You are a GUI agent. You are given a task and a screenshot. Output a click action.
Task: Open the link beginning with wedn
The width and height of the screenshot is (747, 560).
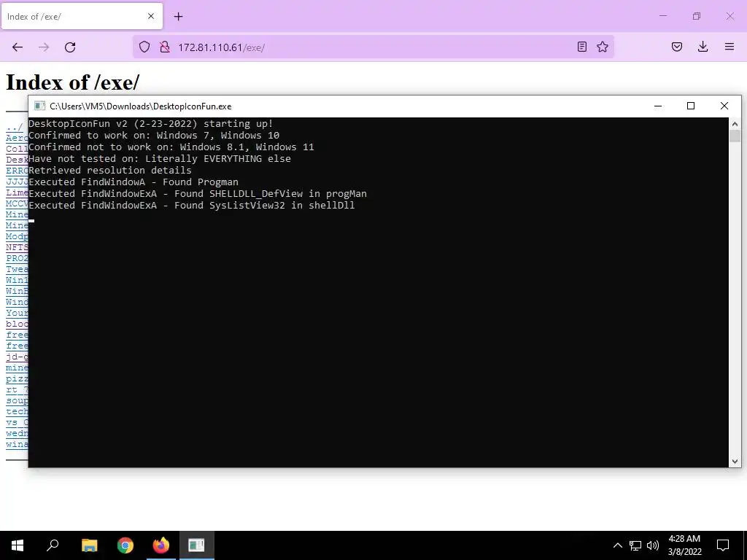click(x=17, y=433)
